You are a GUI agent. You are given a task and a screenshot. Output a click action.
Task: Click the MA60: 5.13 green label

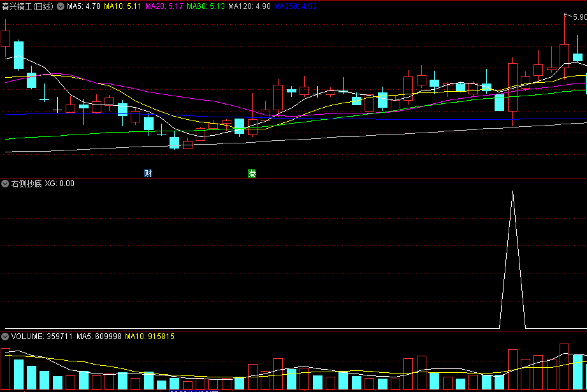[x=205, y=6]
